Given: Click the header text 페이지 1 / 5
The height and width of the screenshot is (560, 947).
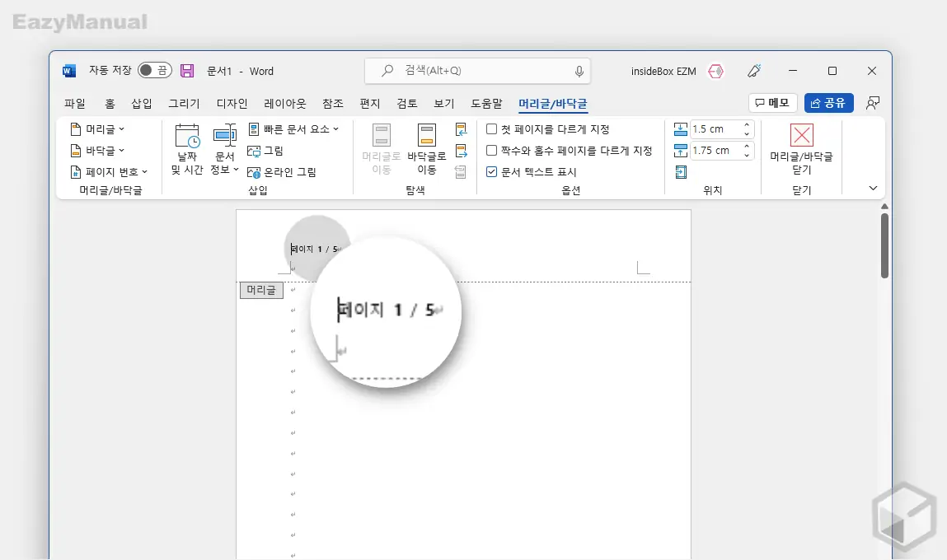Looking at the screenshot, I should click(315, 250).
